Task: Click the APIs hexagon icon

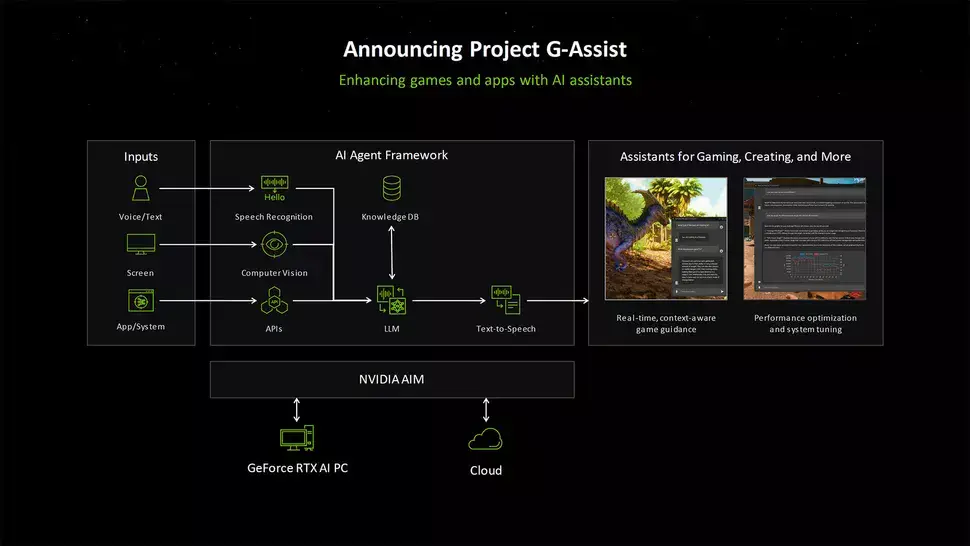Action: pyautogui.click(x=274, y=301)
